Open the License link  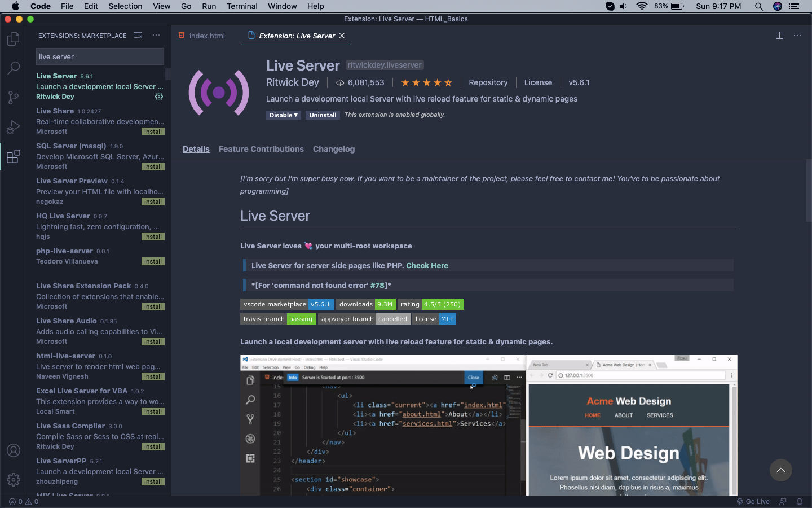(x=538, y=82)
